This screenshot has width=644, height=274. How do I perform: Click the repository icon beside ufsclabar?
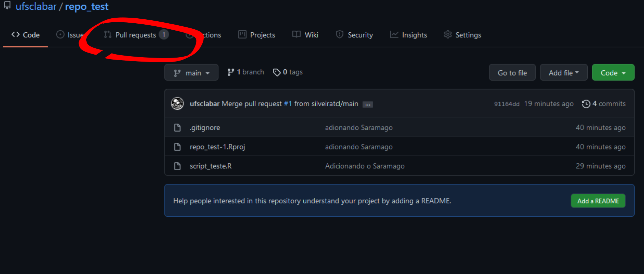tap(7, 5)
